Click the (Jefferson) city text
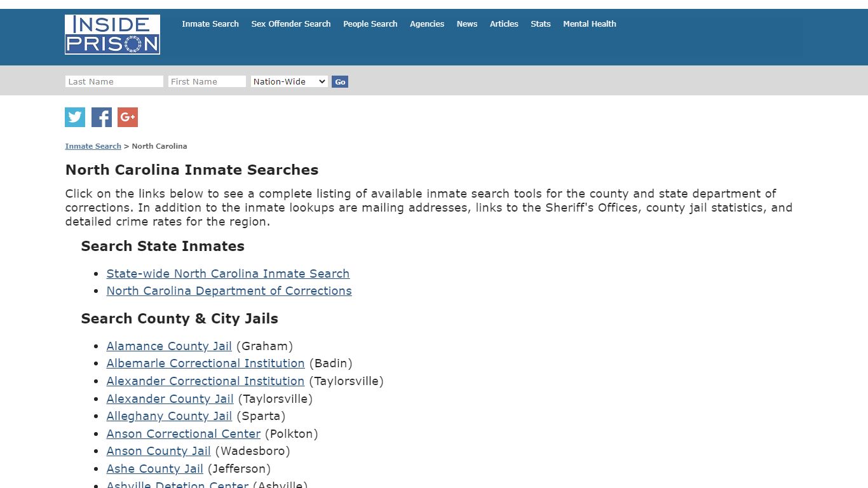The image size is (868, 488). pyautogui.click(x=239, y=468)
